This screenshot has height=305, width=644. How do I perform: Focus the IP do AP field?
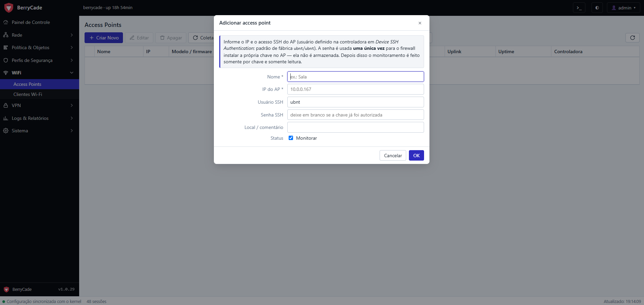coord(355,89)
